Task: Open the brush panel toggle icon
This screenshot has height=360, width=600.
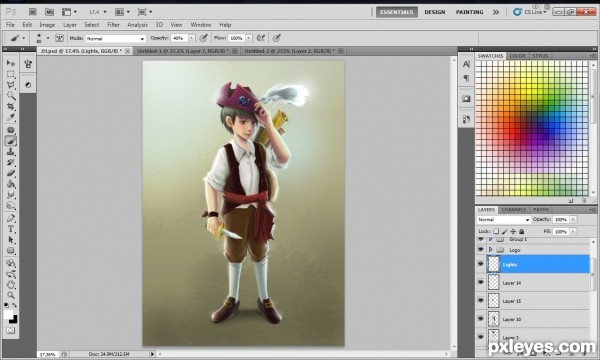Action: coord(59,38)
